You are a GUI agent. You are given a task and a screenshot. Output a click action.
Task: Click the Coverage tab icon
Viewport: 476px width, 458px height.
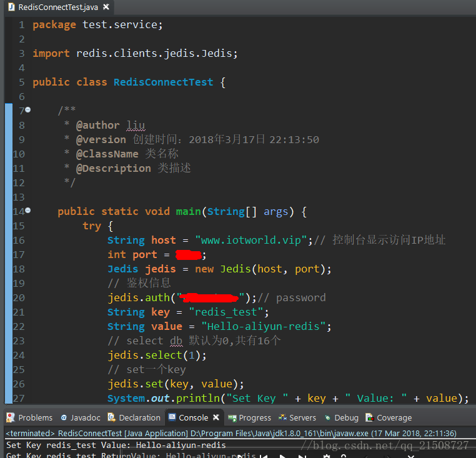(x=369, y=417)
